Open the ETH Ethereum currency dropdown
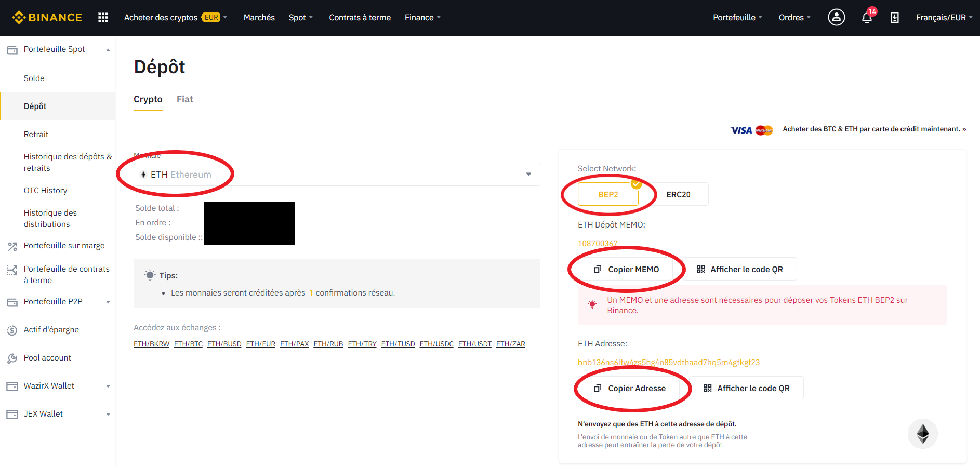The height and width of the screenshot is (467, 980). (x=337, y=175)
